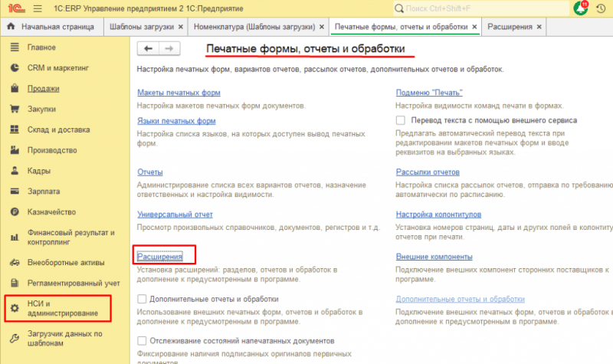Click the CRM и маркетинг pie icon
The width and height of the screenshot is (613, 364).
(x=13, y=67)
